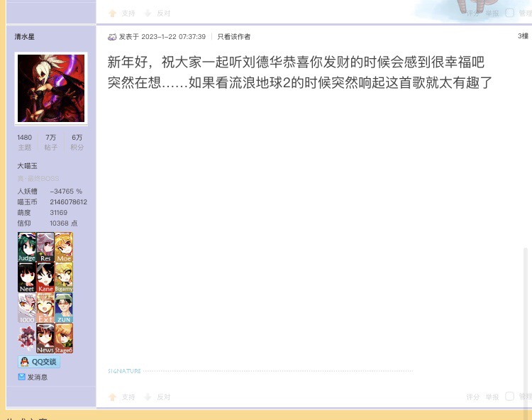Check the 管理 checkbox below the post
Viewport: 532px width, 420px height.
coord(509,397)
